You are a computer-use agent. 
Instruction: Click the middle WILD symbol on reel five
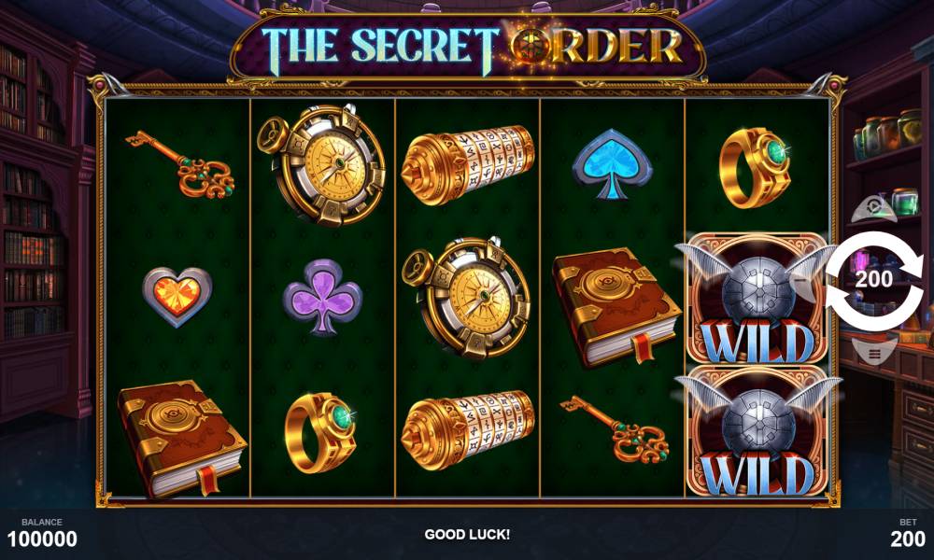(757, 299)
